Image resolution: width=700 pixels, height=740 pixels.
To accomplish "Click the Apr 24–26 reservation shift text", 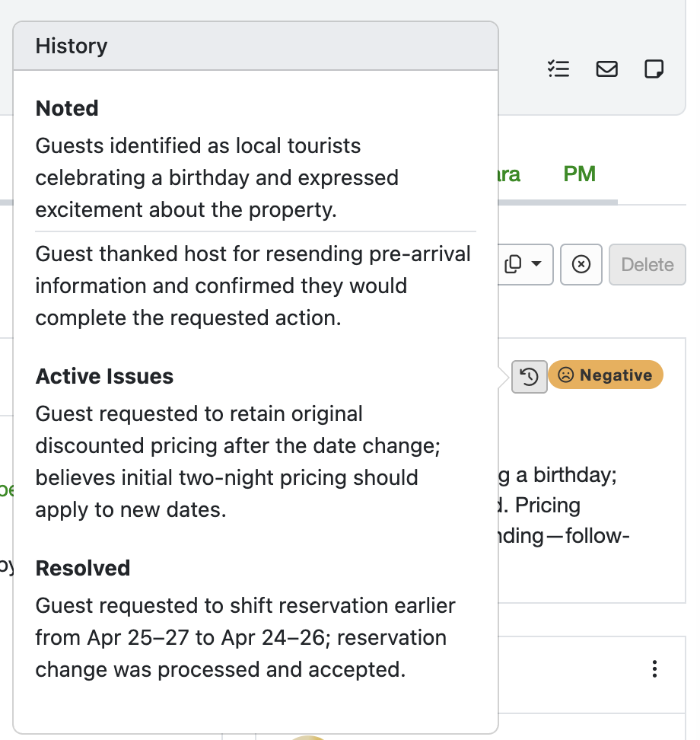I will (x=245, y=638).
